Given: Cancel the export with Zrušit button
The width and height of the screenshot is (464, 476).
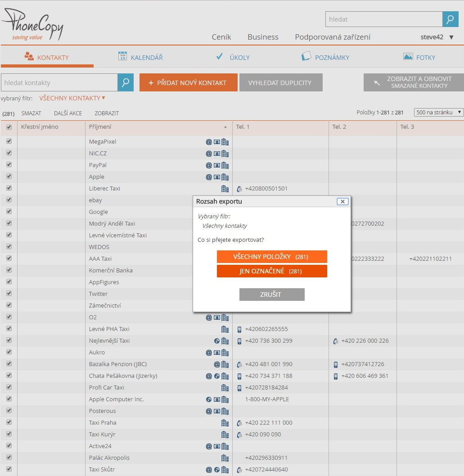Looking at the screenshot, I should point(272,295).
